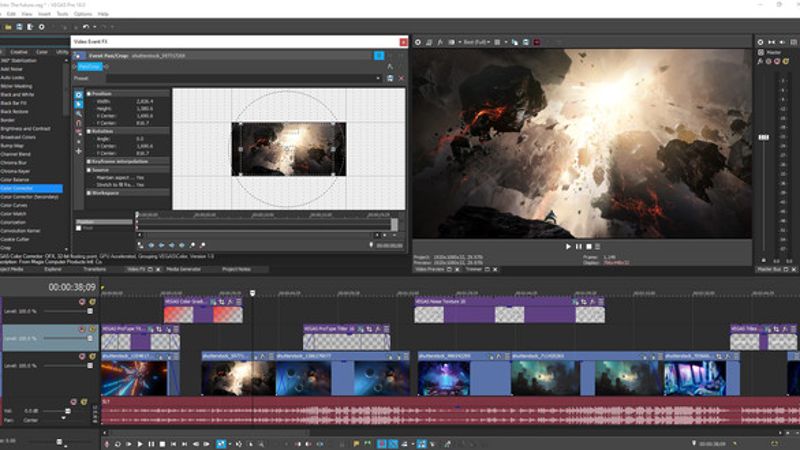Enable the Mask checkbox in Pan/Crop keyframe area
The image size is (800, 450).
point(79,228)
